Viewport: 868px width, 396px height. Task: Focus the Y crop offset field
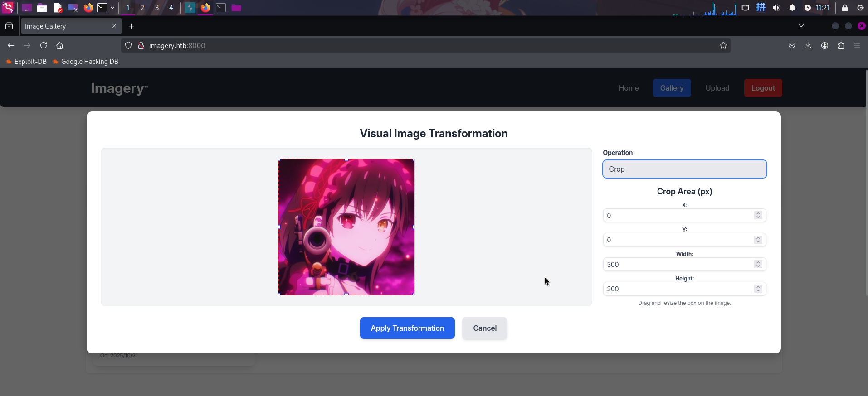tap(685, 240)
